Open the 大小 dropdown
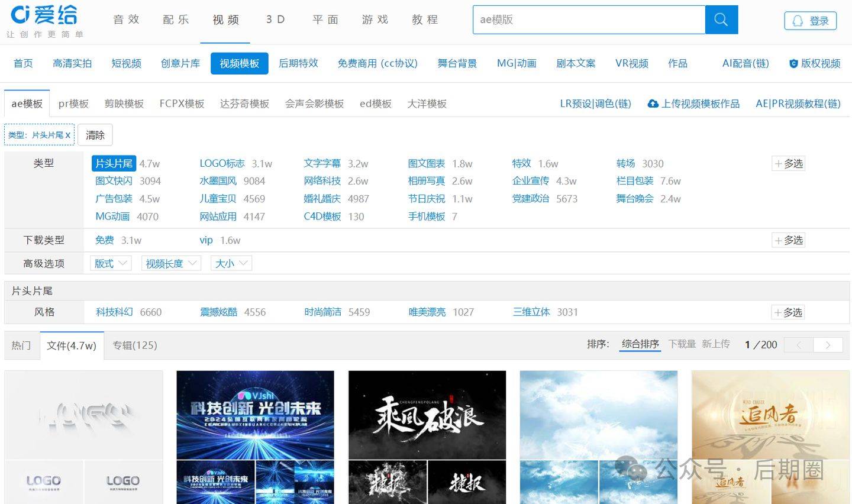 click(231, 263)
